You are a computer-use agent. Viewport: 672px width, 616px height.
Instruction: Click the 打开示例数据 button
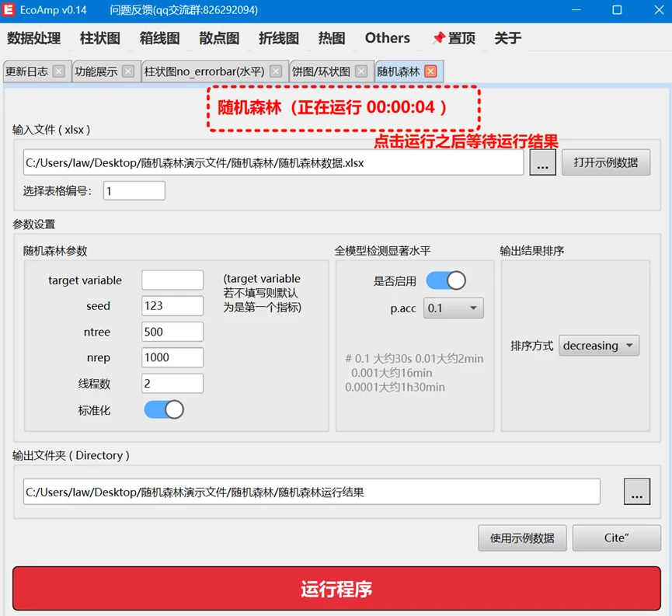click(606, 162)
